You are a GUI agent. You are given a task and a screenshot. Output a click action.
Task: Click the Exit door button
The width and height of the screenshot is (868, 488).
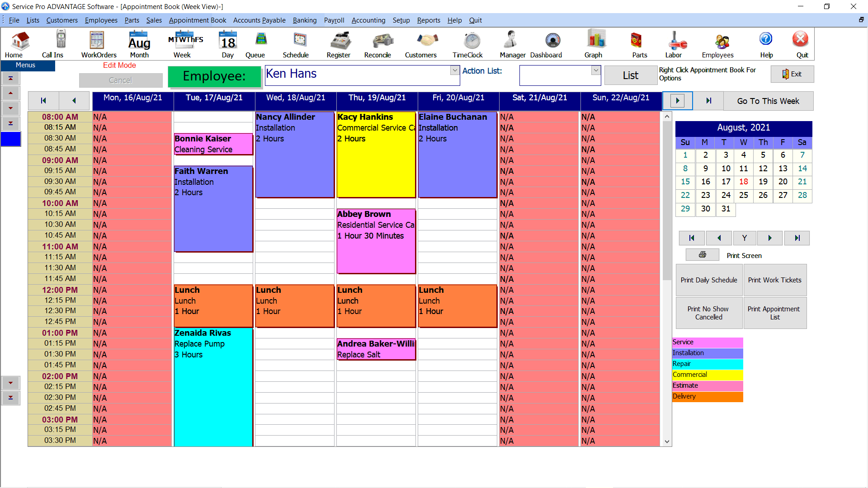[792, 74]
